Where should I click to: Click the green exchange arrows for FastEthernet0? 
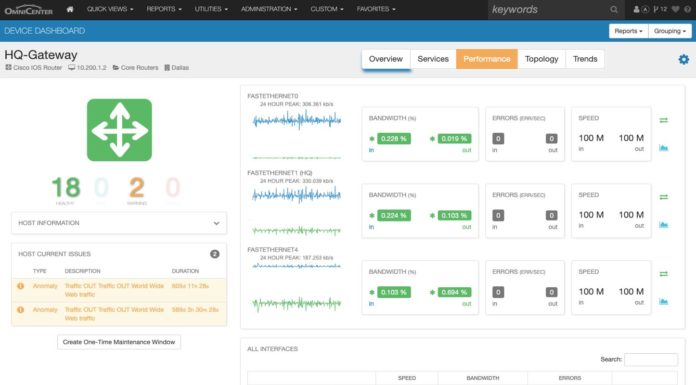(664, 120)
